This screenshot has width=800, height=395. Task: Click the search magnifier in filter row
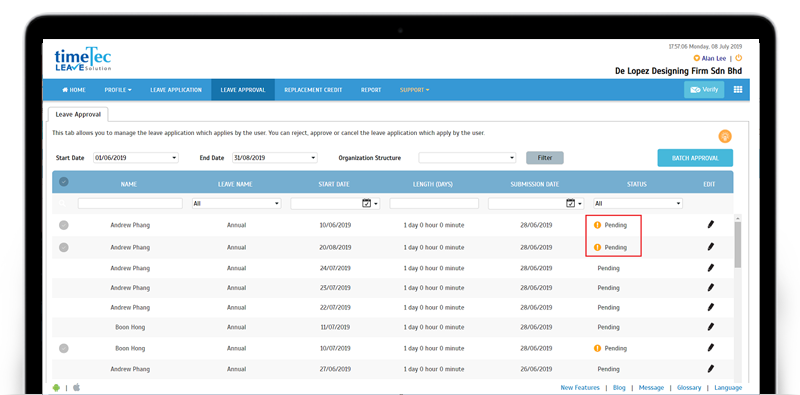coord(63,204)
